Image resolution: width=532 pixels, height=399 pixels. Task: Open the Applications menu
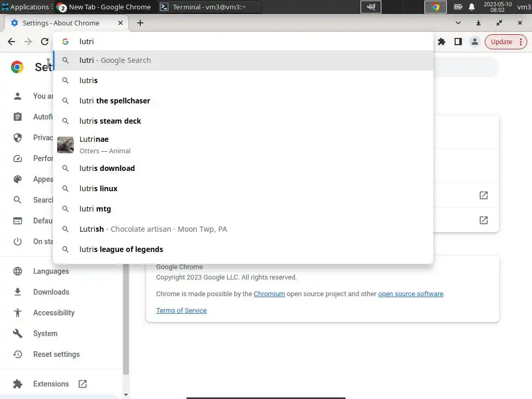pyautogui.click(x=27, y=7)
